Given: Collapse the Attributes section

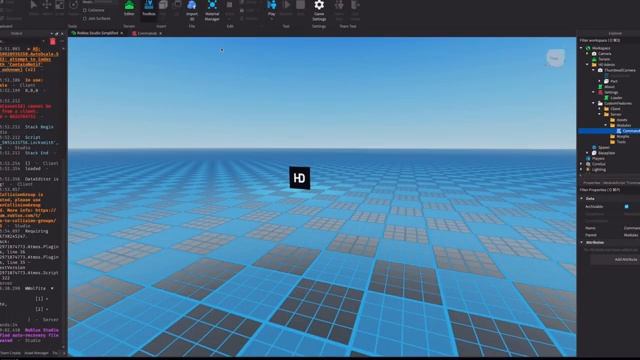Looking at the screenshot, I should 582,242.
